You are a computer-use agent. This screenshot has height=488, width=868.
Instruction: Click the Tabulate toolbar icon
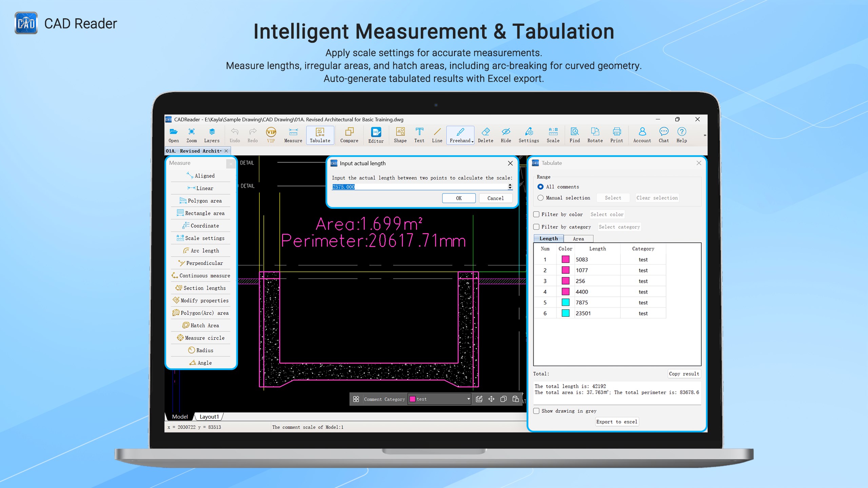tap(320, 135)
